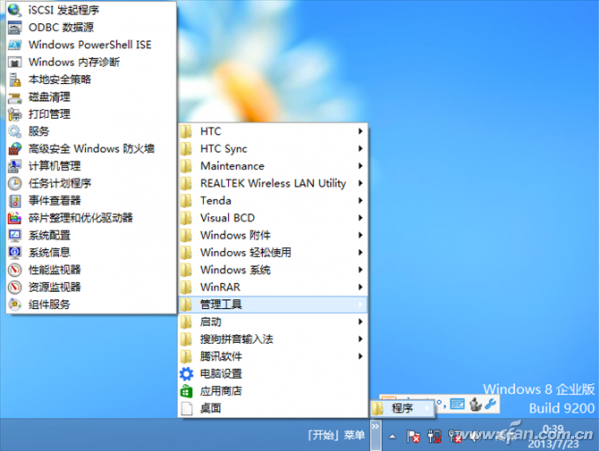This screenshot has height=451, width=600.
Task: Expand the Windows 系统 submenu arrow
Action: pos(360,270)
